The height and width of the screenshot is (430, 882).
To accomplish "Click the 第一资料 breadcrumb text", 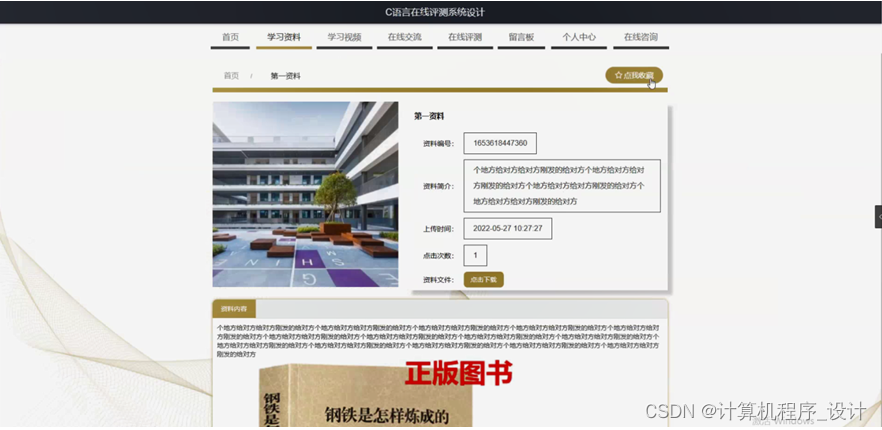I will pyautogui.click(x=285, y=76).
